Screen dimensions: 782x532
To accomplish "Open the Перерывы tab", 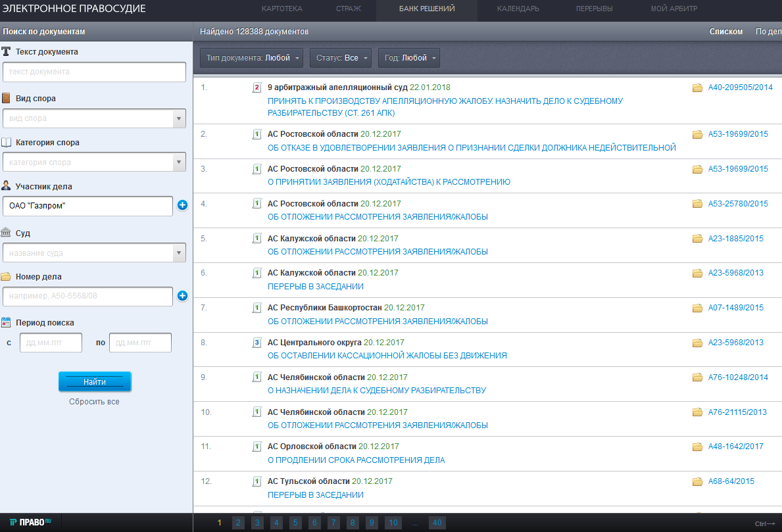I will (594, 9).
